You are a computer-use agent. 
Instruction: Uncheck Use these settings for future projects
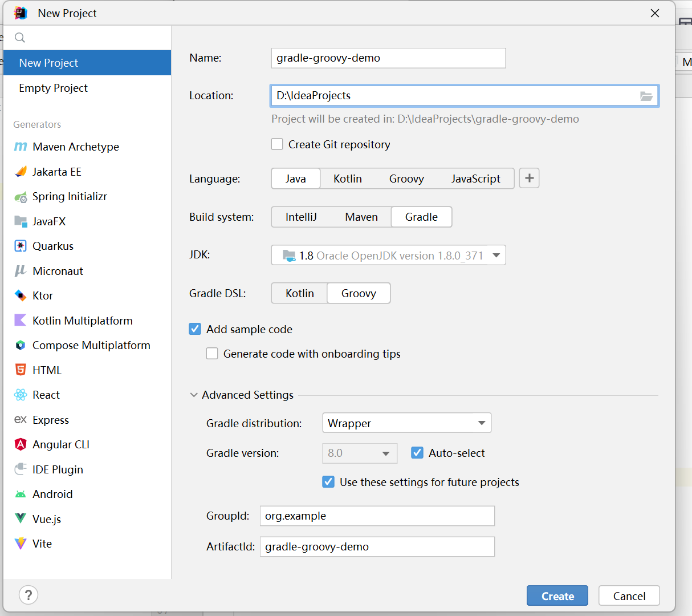[x=328, y=482]
